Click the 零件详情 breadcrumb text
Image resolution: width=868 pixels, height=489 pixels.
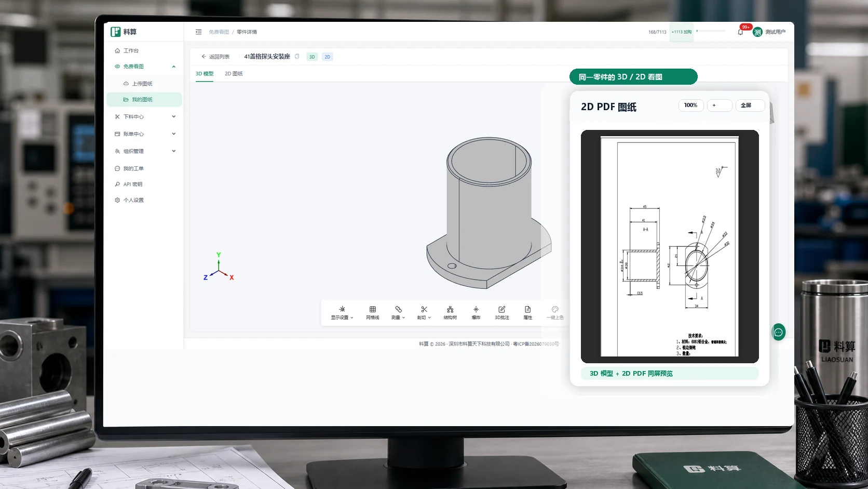pyautogui.click(x=247, y=32)
